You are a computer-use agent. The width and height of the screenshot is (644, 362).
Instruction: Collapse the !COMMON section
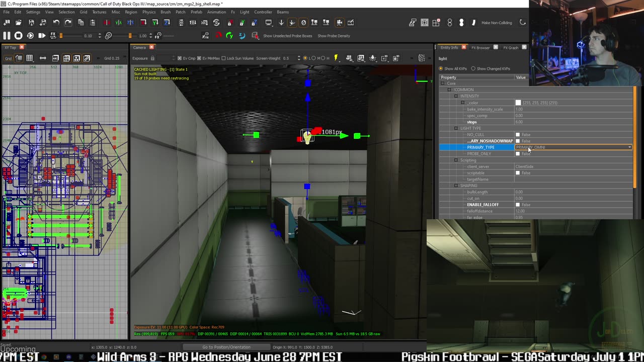pyautogui.click(x=449, y=89)
